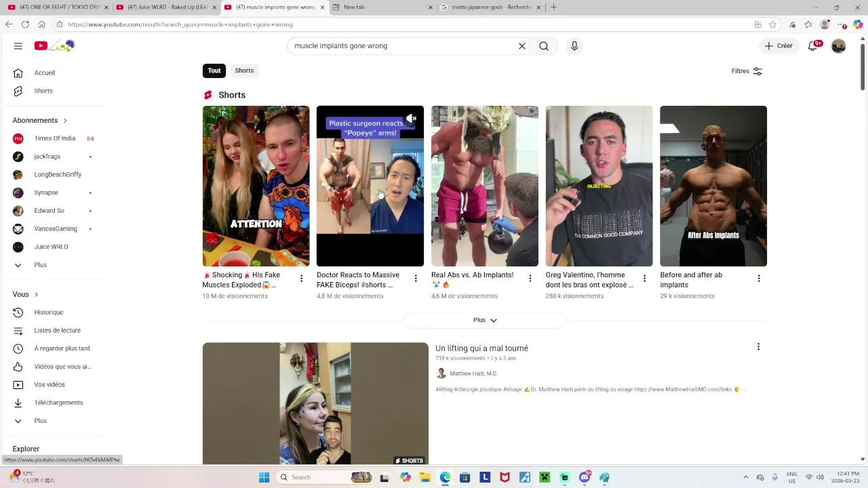Play the lifting video thumbnail
Screen dimensions: 868x488
click(x=315, y=403)
